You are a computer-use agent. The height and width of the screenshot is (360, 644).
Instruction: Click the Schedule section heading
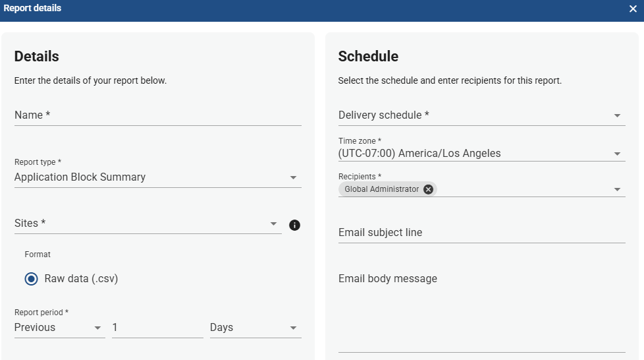point(368,56)
